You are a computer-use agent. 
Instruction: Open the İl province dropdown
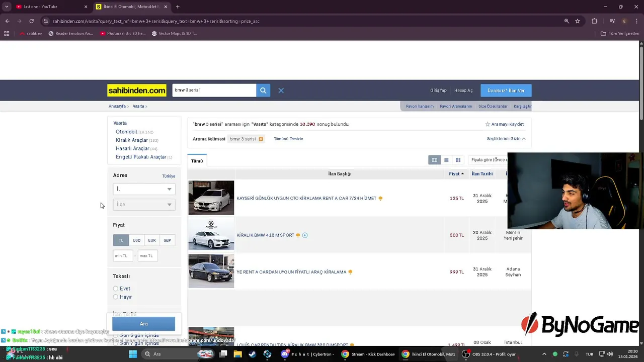click(x=144, y=189)
